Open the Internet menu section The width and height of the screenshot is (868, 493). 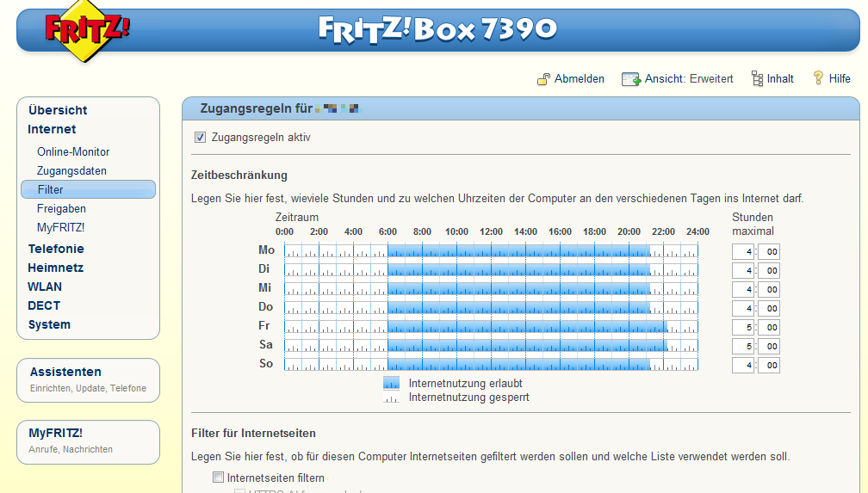click(x=52, y=129)
